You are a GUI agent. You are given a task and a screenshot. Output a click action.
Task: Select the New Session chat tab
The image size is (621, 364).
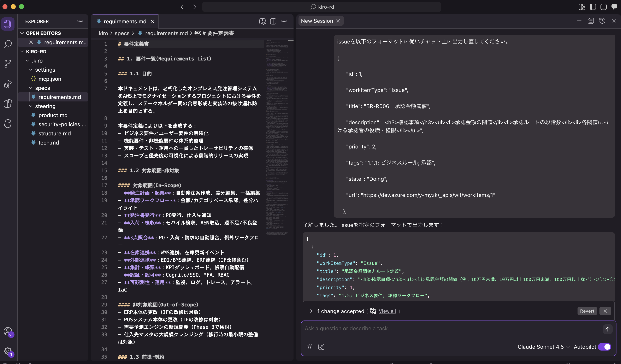pyautogui.click(x=317, y=21)
